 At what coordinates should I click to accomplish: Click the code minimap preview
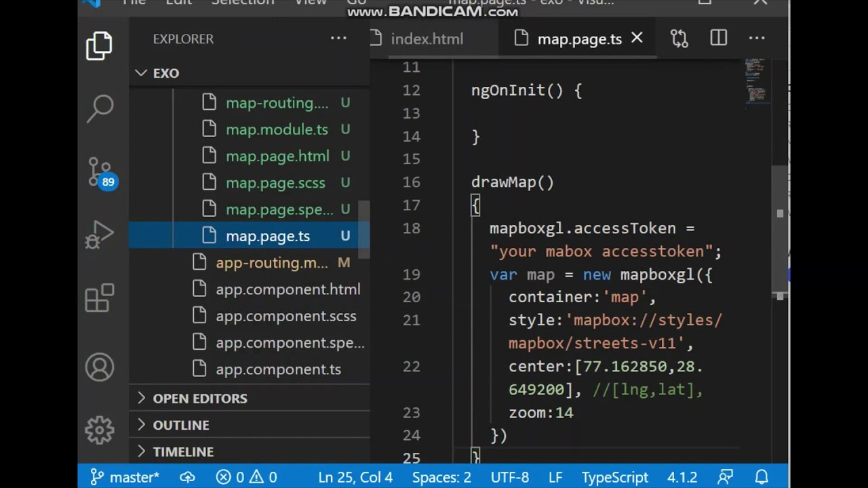[x=756, y=81]
